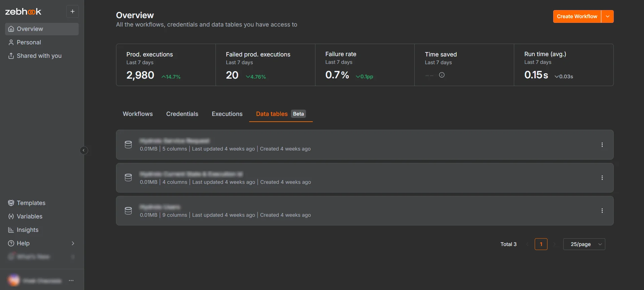The width and height of the screenshot is (644, 290).
Task: Open the Credentials tab
Action: tap(182, 114)
